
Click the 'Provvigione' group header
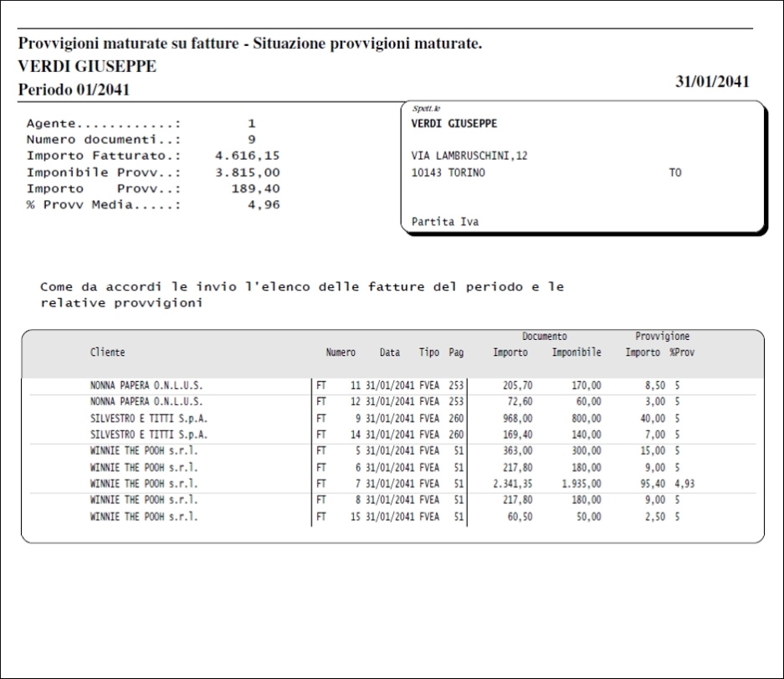pos(663,337)
